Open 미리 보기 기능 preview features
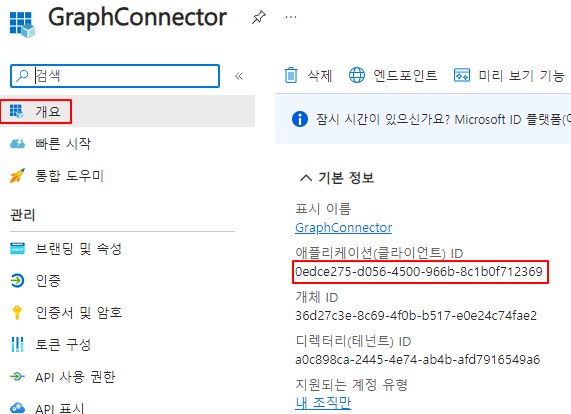 [x=521, y=76]
